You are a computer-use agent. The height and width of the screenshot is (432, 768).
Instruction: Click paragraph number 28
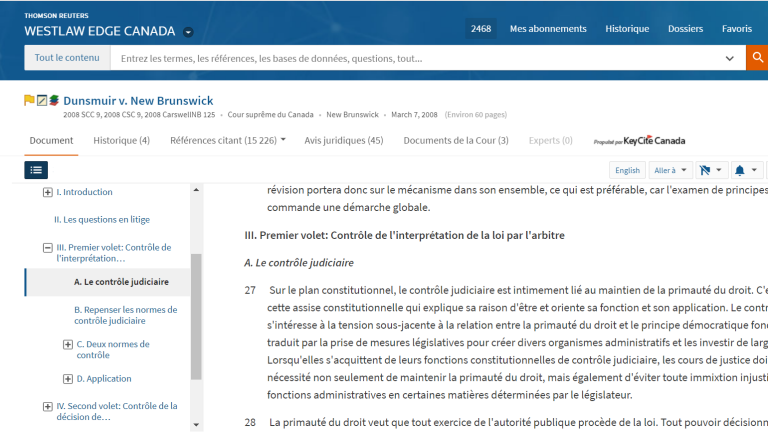tap(250, 422)
